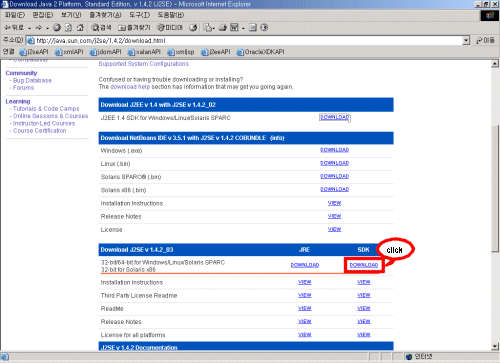View NetBeans Installation Instructions
Screen dimensions: 500x363
coord(334,203)
